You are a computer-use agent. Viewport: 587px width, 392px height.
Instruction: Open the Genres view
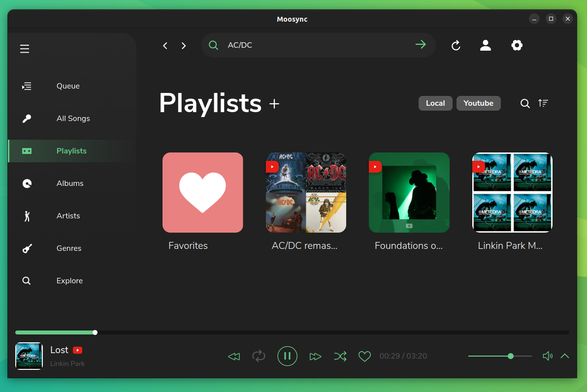pos(68,248)
